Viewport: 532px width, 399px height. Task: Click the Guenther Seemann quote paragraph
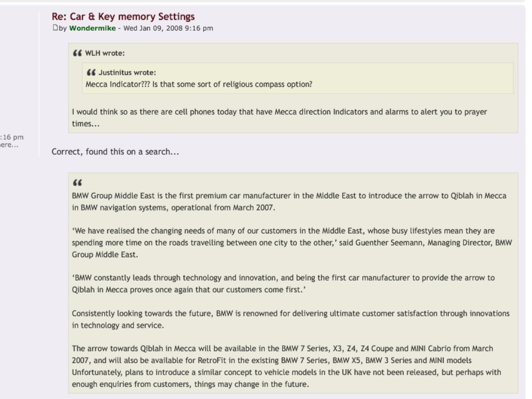coord(292,243)
